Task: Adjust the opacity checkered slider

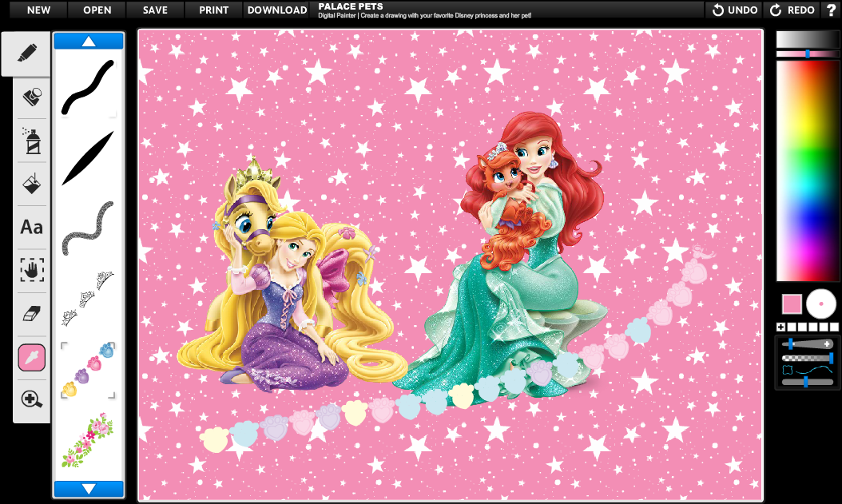Action: pyautogui.click(x=808, y=358)
